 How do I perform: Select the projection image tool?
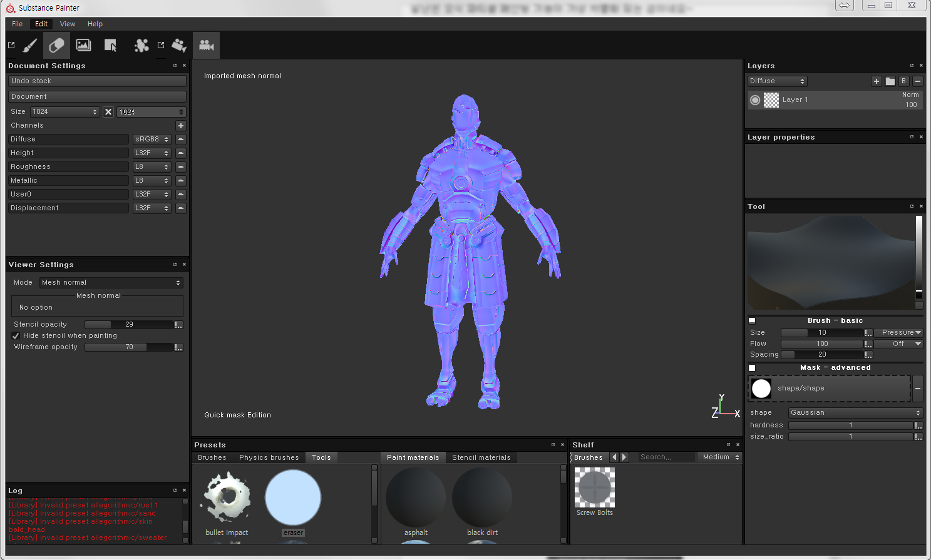(83, 46)
